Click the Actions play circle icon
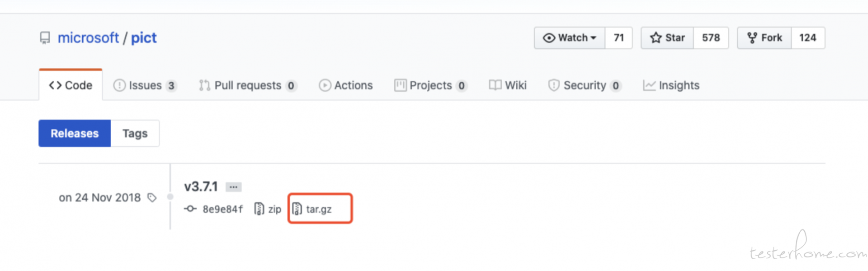 325,85
